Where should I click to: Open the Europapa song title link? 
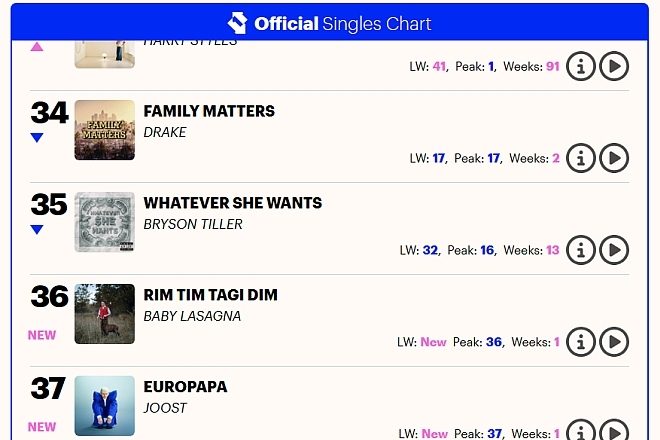[185, 387]
